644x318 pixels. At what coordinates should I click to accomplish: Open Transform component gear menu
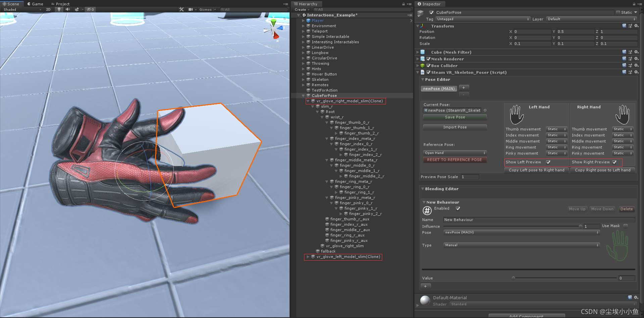636,26
